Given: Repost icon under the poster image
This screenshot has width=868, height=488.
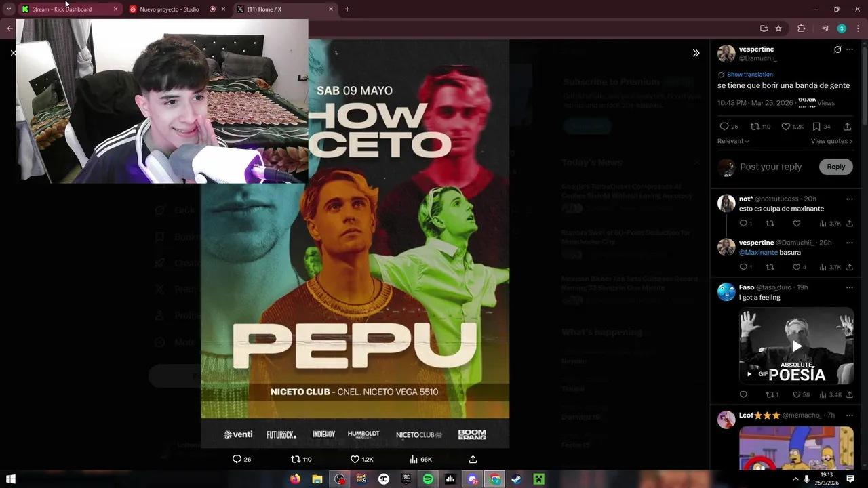Looking at the screenshot, I should tap(301, 459).
